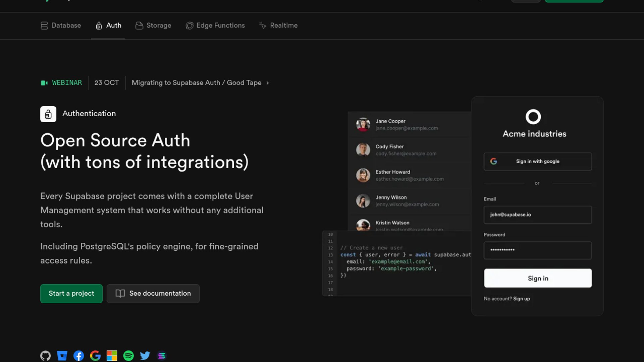Click the GitHub provider icon
This screenshot has height=362, width=644.
click(x=46, y=356)
